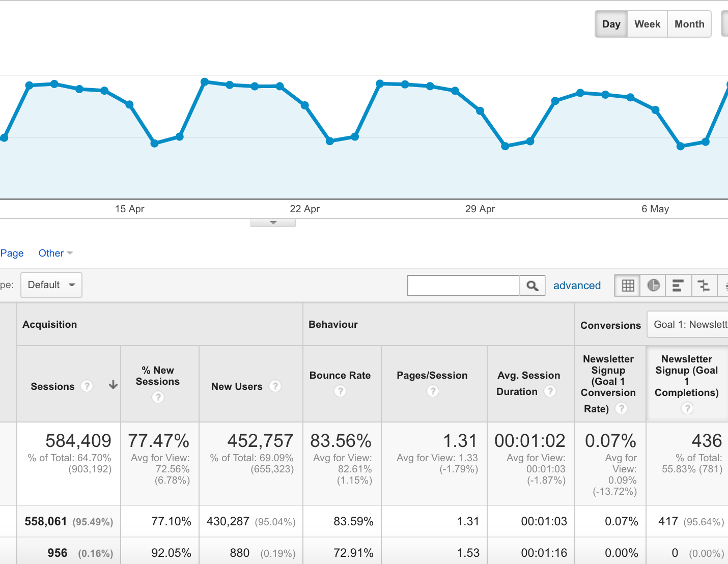This screenshot has height=564, width=728.
Task: Open the Bounce Rate help tooltip
Action: coord(340,391)
